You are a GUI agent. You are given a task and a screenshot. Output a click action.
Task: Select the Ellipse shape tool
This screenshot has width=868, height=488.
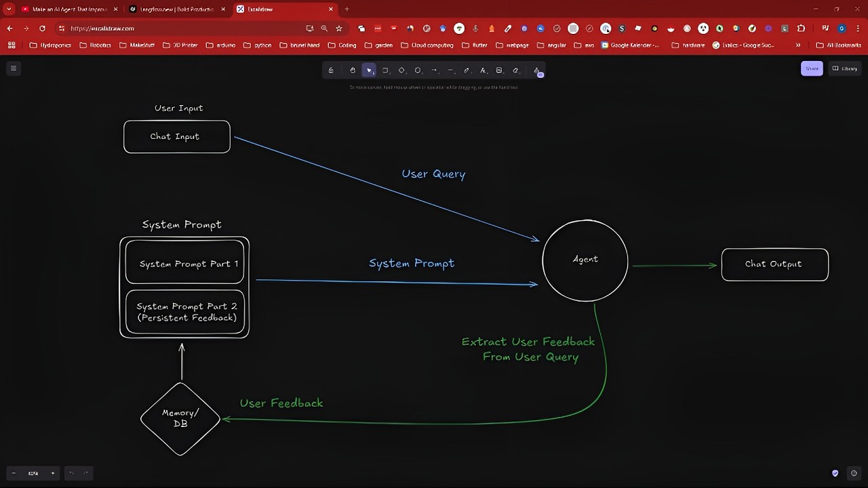[418, 70]
